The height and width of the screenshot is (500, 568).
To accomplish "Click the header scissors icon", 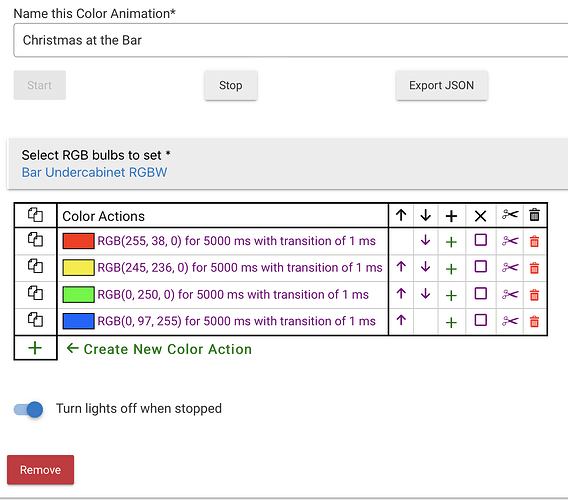I will [510, 215].
